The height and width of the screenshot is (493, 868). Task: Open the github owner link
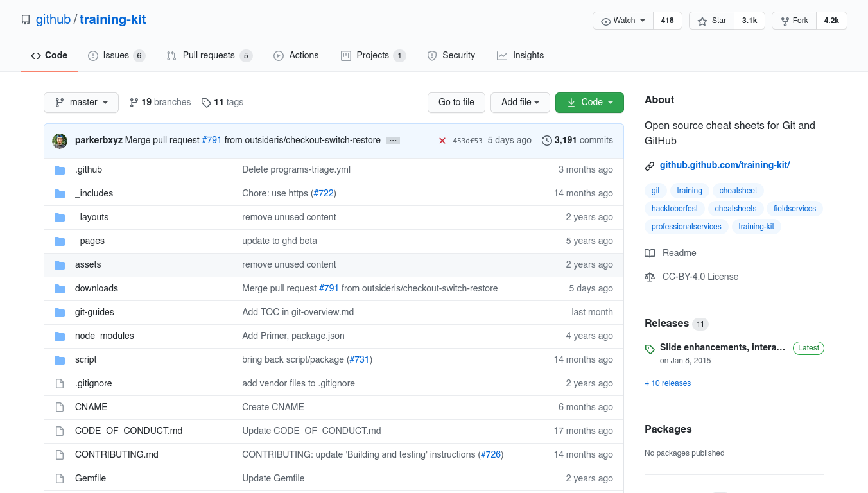point(53,19)
